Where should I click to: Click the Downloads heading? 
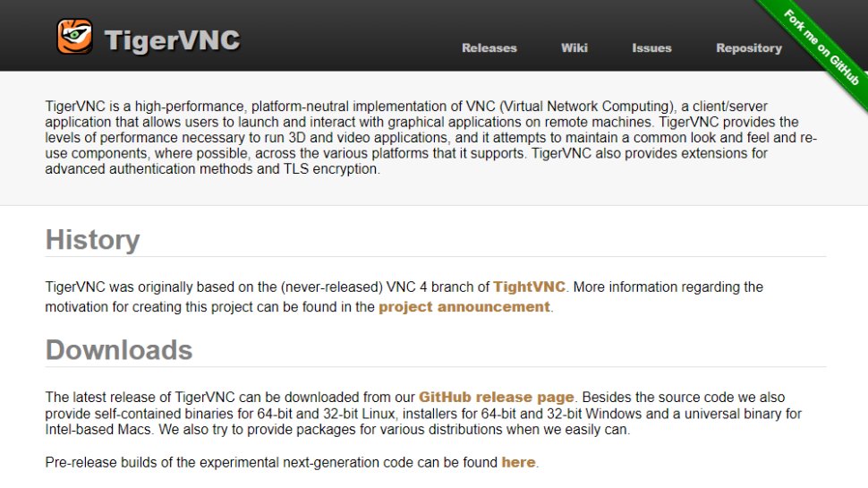coord(119,350)
